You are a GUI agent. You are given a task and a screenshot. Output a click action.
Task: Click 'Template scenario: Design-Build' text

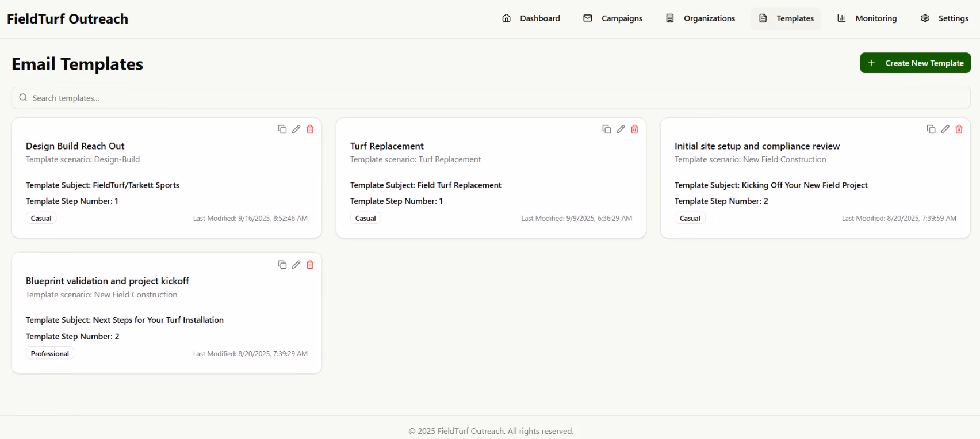pos(83,159)
